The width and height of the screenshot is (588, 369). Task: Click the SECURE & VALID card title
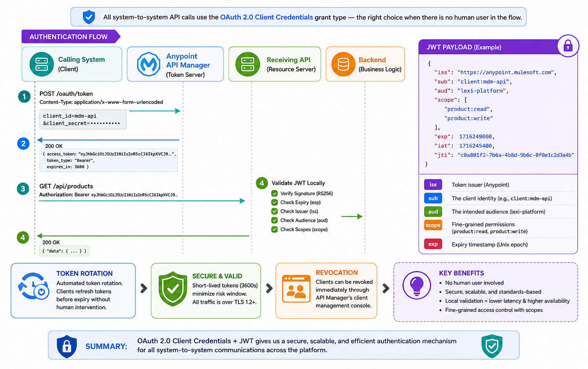217,276
